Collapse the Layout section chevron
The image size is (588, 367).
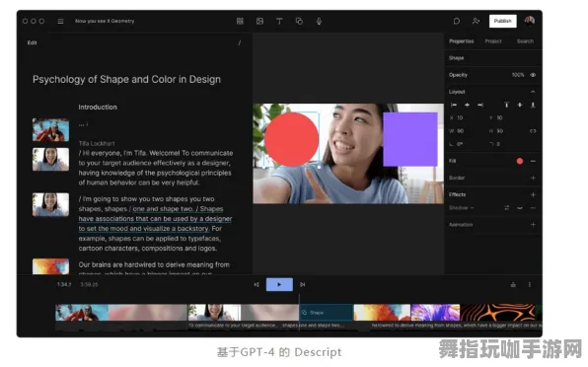coord(533,92)
